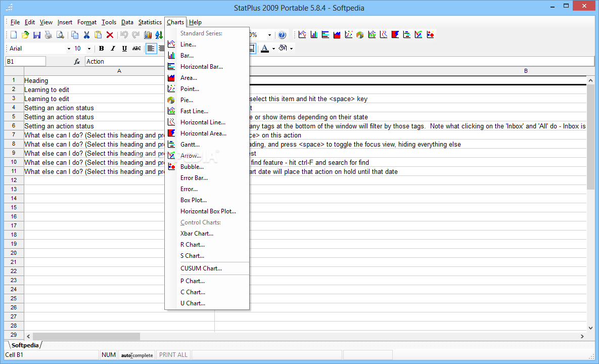
Task: Click the font color A swatch button
Action: pyautogui.click(x=265, y=49)
